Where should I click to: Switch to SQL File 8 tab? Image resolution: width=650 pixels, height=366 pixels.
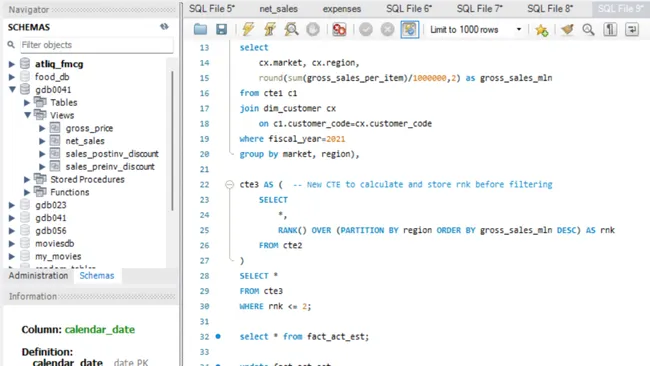coord(550,9)
